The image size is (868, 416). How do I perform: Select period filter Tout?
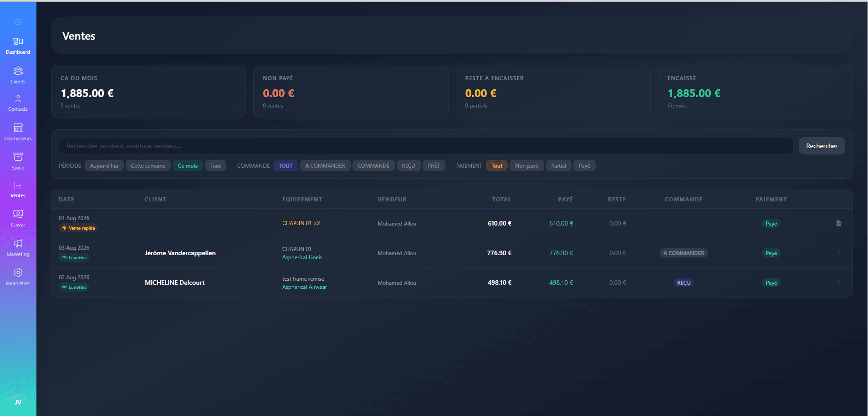[x=215, y=165]
